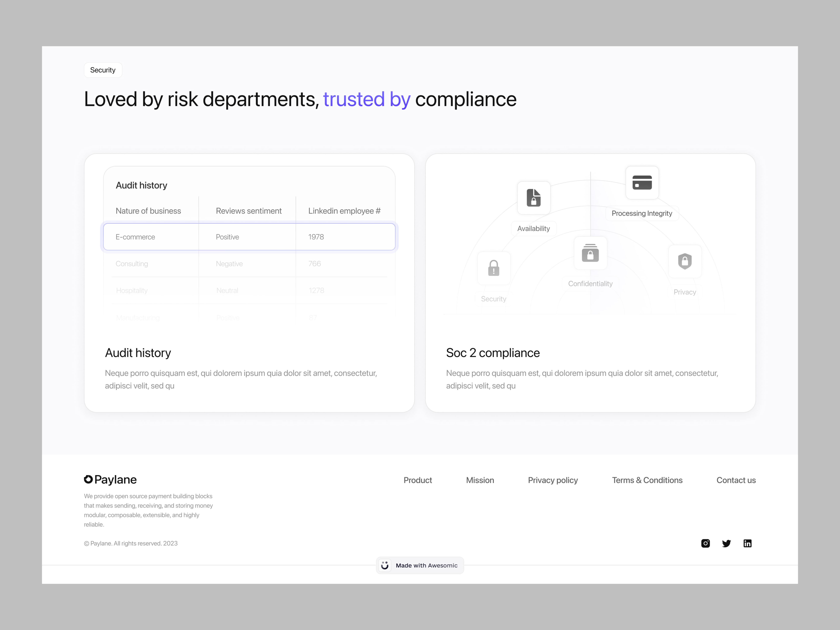Image resolution: width=840 pixels, height=630 pixels.
Task: Click the Nature of business column header
Action: [x=148, y=211]
